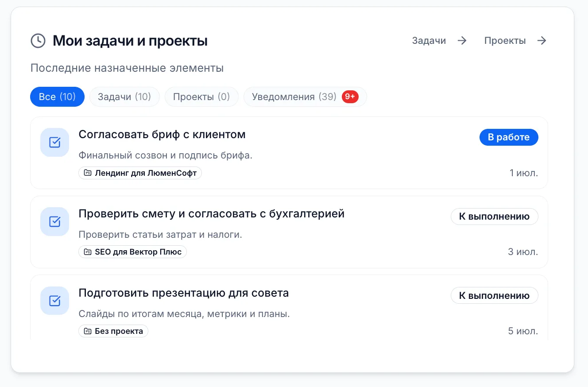Click К выполнению badge on Подготовить презентацию task
Viewport: 588px width, 387px height.
click(x=495, y=296)
